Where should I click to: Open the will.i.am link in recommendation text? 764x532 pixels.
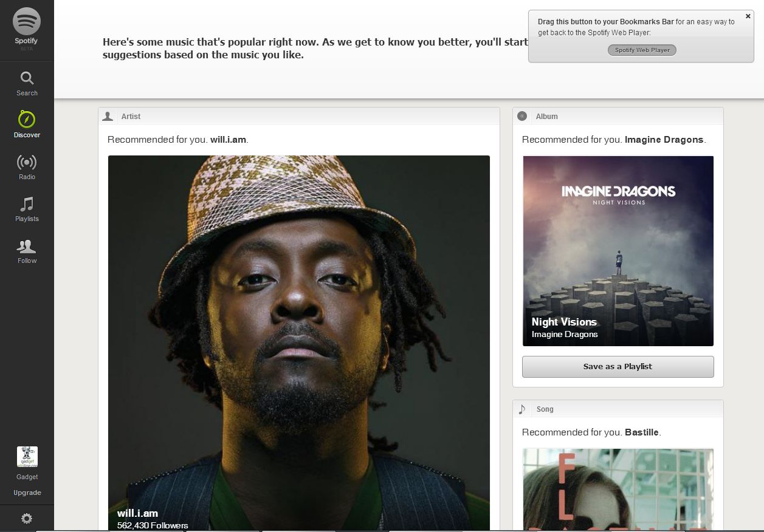pos(228,140)
